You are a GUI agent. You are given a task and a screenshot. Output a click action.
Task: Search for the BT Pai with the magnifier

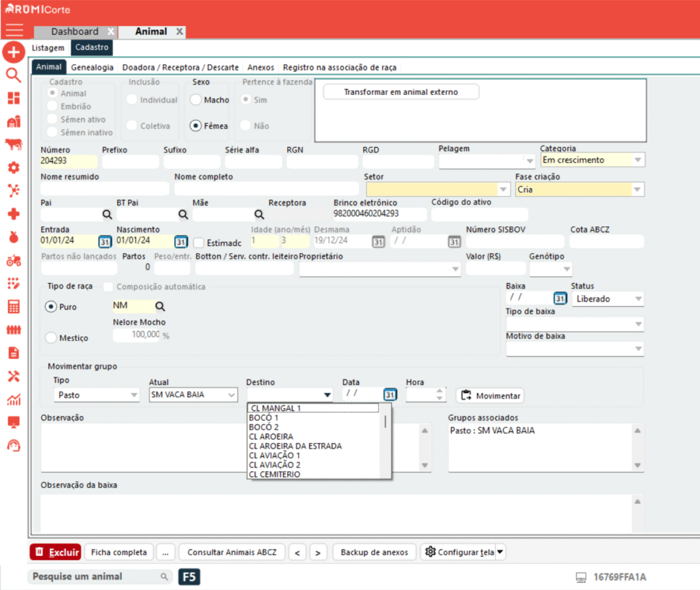[183, 215]
